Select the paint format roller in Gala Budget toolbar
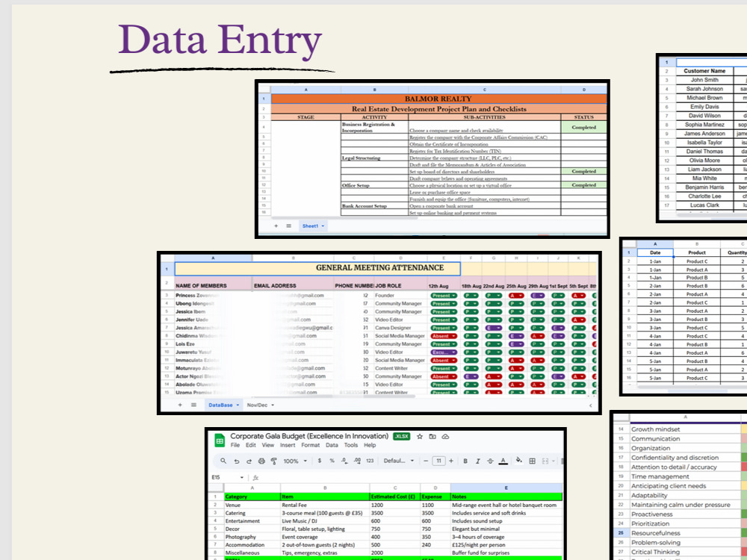The image size is (747, 560). click(274, 461)
